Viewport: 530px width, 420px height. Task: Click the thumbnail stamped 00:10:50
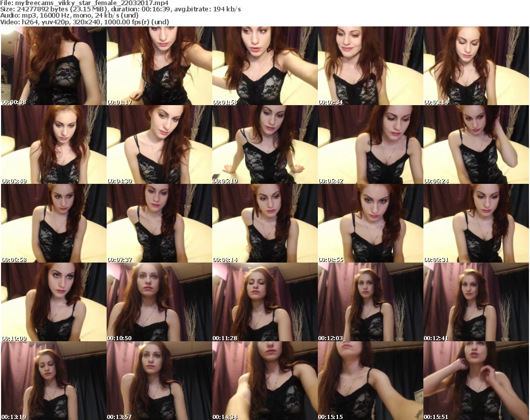159,302
